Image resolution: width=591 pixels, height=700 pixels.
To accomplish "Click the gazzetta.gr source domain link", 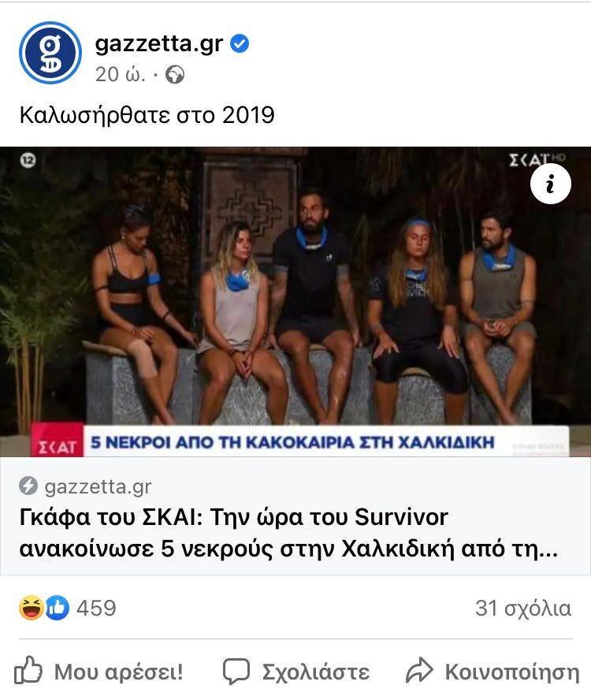I will click(98, 486).
